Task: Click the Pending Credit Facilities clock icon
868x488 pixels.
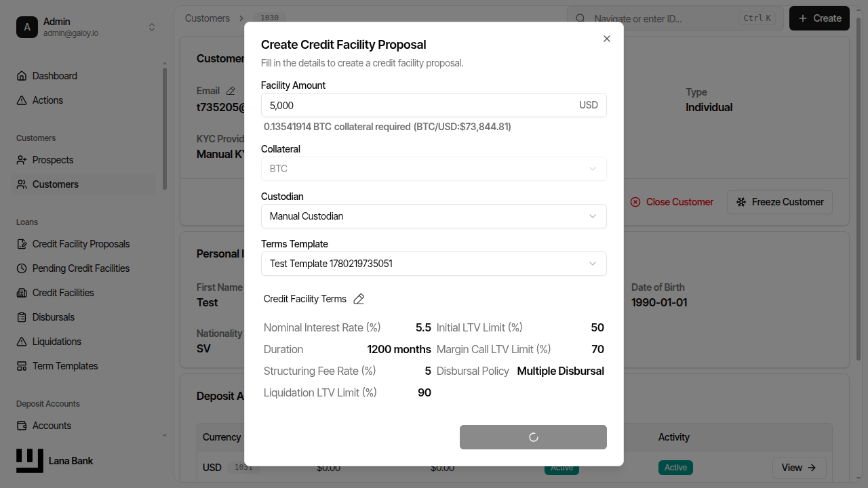Action: [22, 268]
